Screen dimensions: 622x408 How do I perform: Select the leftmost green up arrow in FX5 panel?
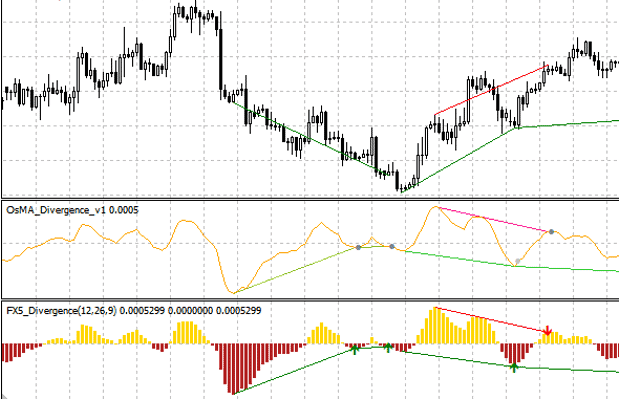point(354,349)
